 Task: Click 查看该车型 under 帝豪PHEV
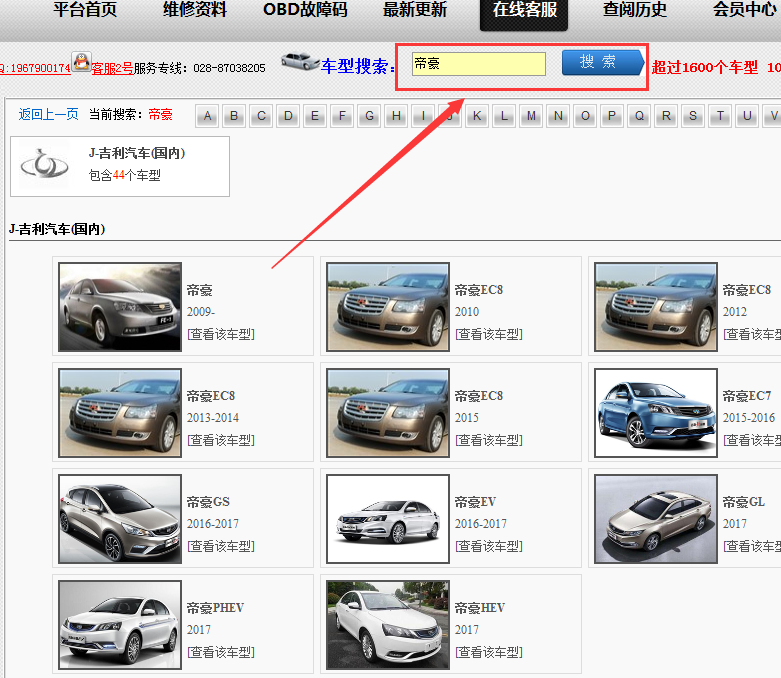tap(221, 652)
